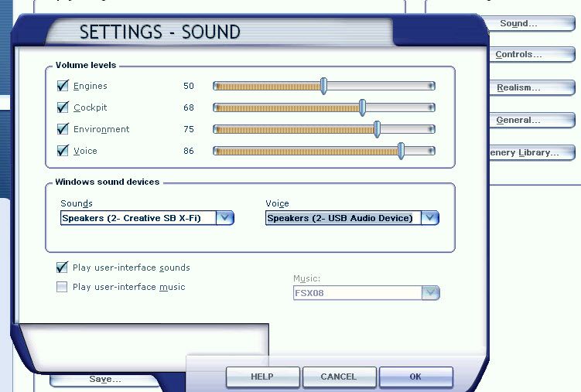Viewport: 581px width, 392px height.
Task: Open the Sounds device dropdown arrow
Action: click(225, 218)
